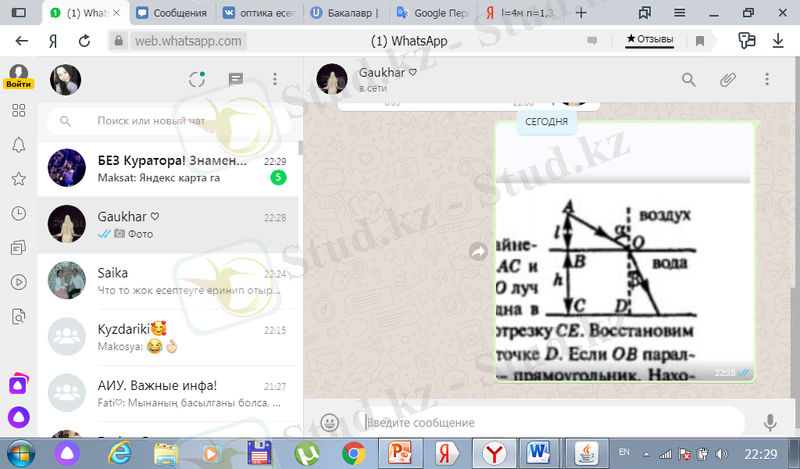Show hidden system tray icons
The width and height of the screenshot is (800, 469).
tap(646, 454)
